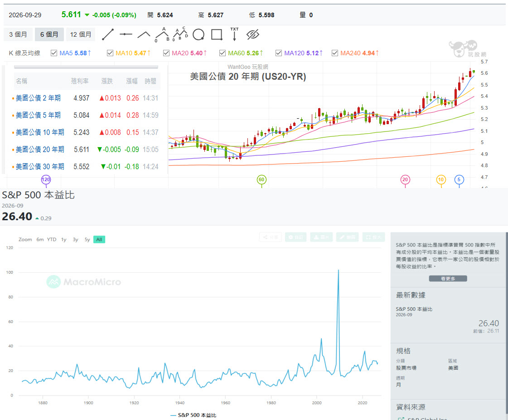The height and width of the screenshot is (420, 508).
Task: Set zoom range to 5y
Action: pos(87,239)
